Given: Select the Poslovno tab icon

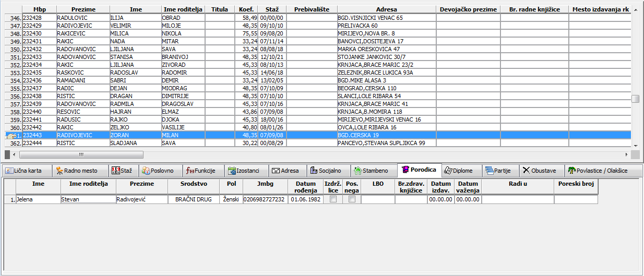Looking at the screenshot, I should point(146,171).
